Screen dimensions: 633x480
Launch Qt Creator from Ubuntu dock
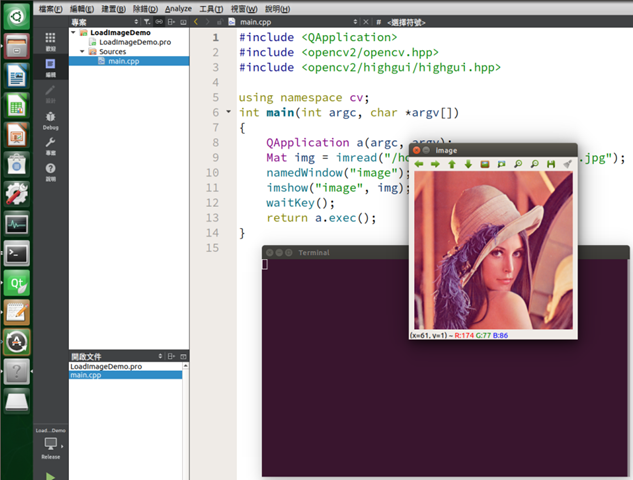pos(17,283)
